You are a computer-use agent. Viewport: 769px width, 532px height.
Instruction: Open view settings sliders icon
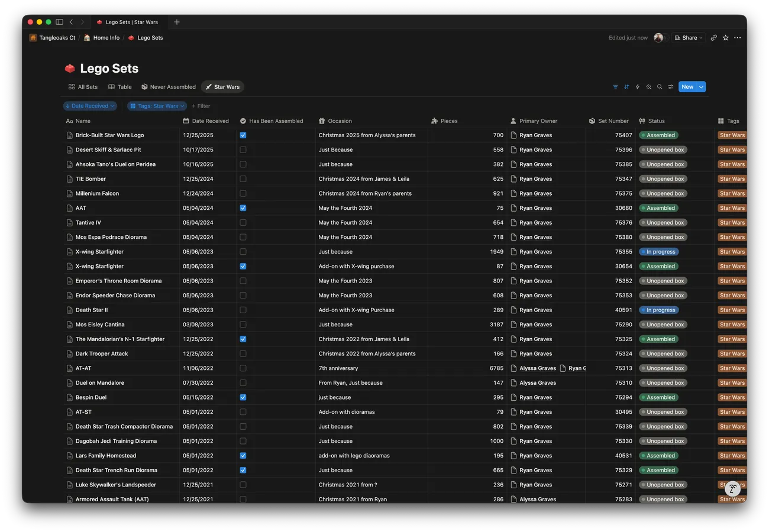[671, 87]
